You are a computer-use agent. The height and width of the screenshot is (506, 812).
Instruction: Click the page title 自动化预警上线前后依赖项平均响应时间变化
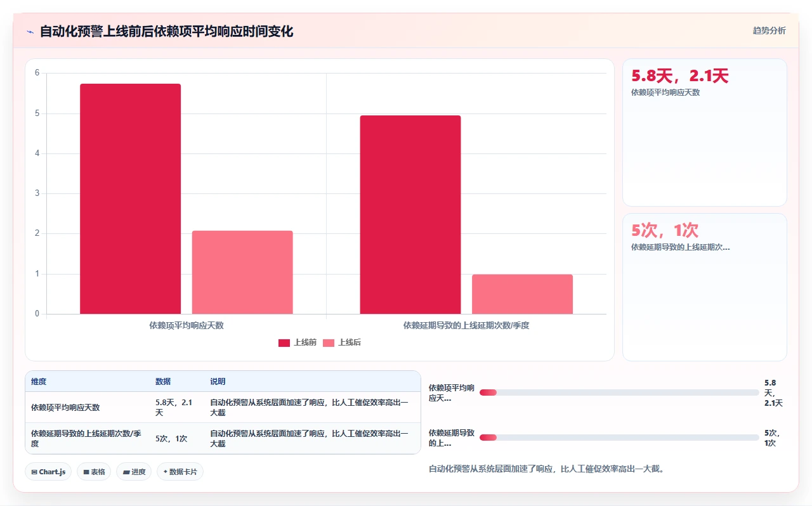[x=167, y=32]
